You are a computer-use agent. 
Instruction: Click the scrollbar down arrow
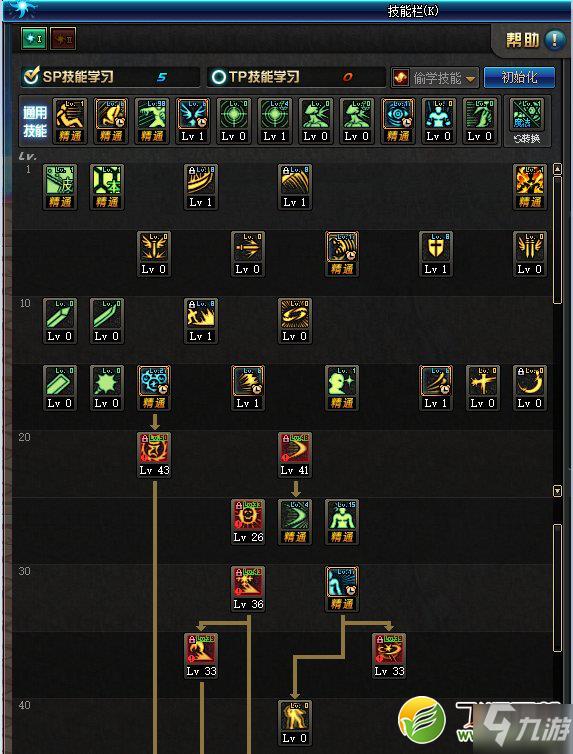point(558,491)
